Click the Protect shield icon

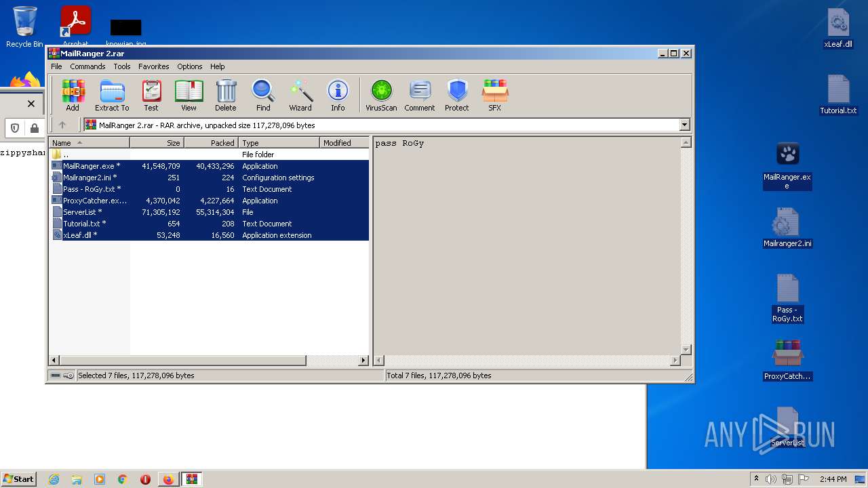[x=457, y=96]
